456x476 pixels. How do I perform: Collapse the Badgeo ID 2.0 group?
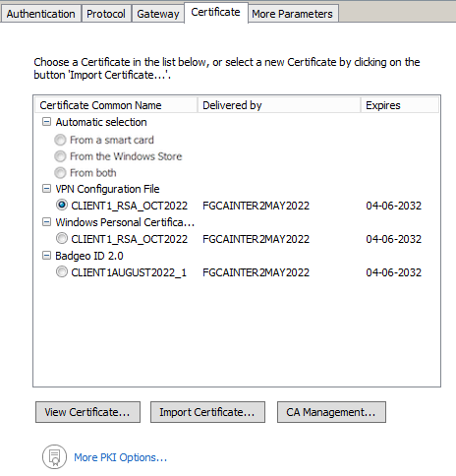[47, 256]
